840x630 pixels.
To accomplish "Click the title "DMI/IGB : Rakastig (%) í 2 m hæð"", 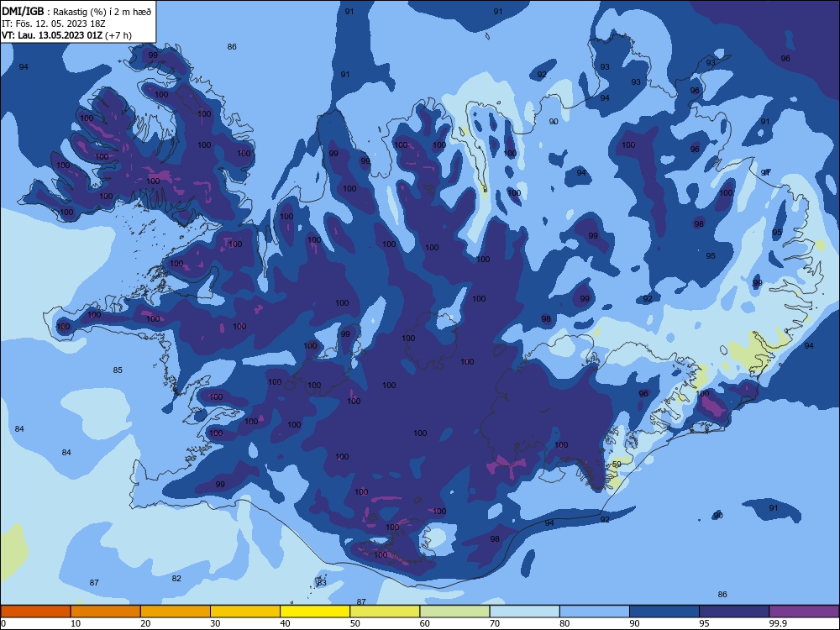I will pyautogui.click(x=76, y=11).
